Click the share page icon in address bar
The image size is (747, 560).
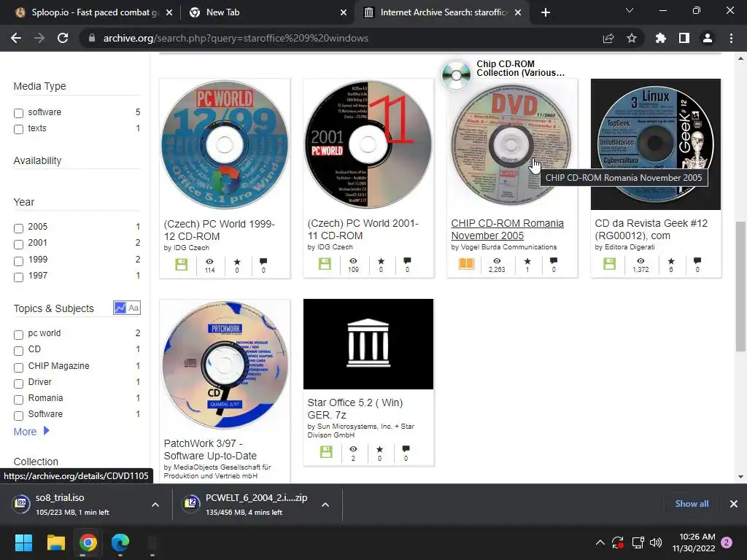coord(608,38)
